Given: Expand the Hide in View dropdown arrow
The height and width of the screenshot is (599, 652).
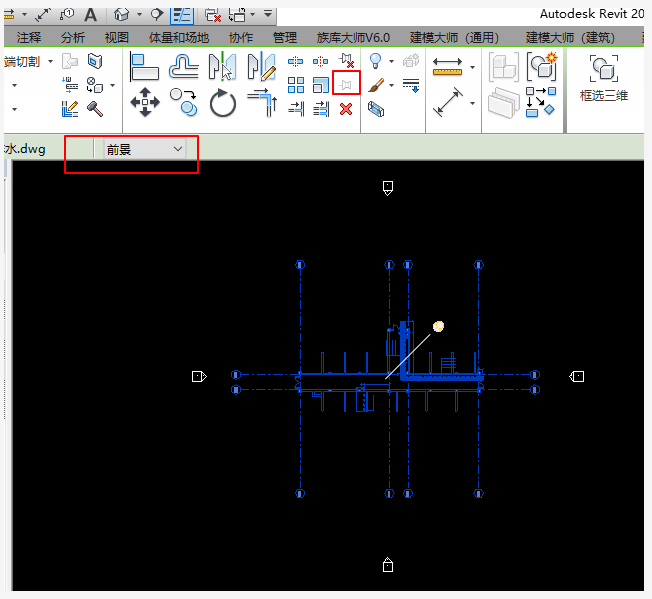Looking at the screenshot, I should [391, 61].
